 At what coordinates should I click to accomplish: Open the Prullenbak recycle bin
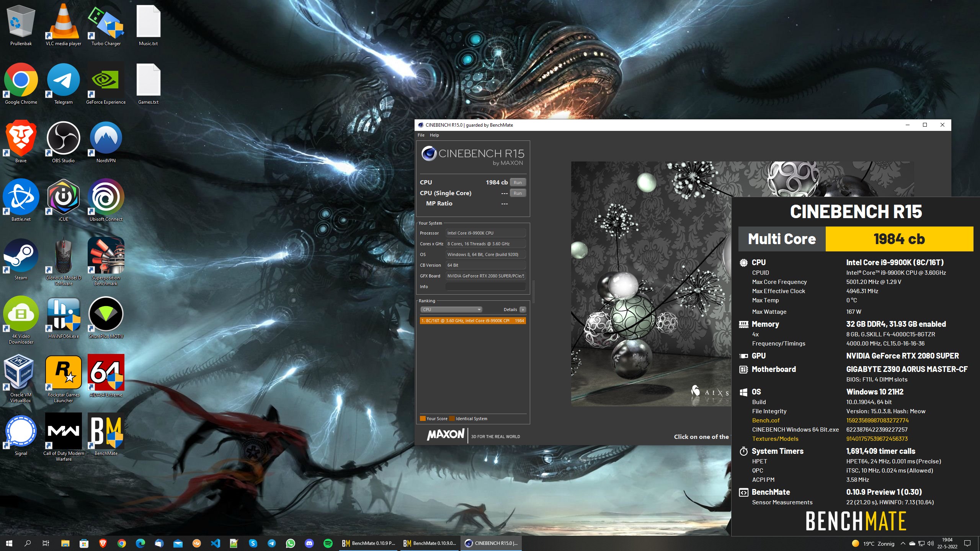tap(21, 25)
